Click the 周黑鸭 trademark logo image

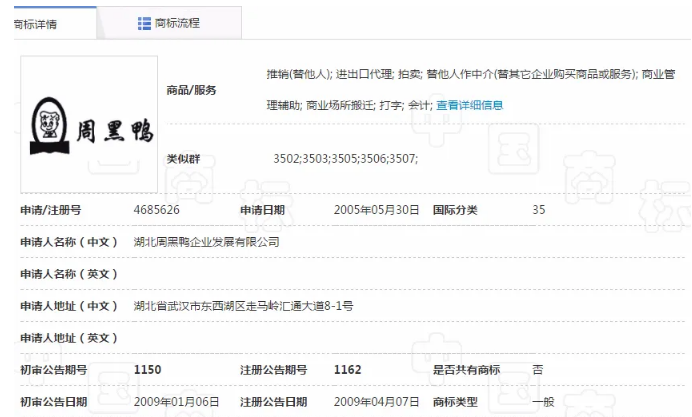click(91, 125)
